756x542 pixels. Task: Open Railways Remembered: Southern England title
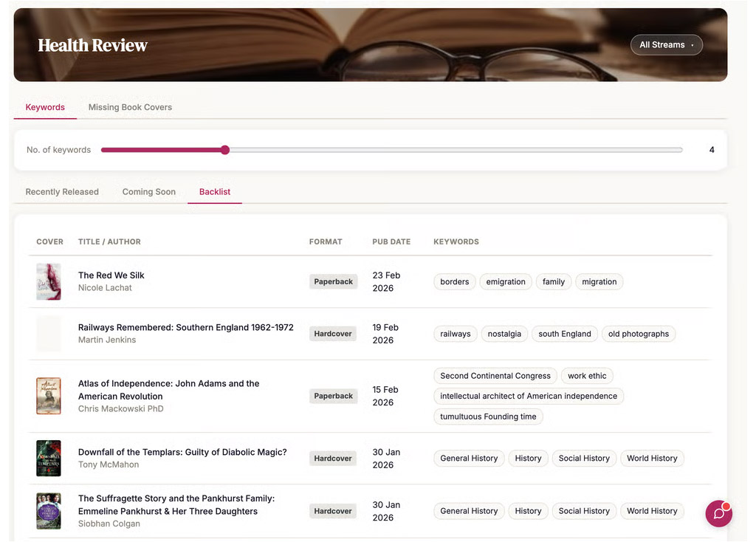(185, 327)
